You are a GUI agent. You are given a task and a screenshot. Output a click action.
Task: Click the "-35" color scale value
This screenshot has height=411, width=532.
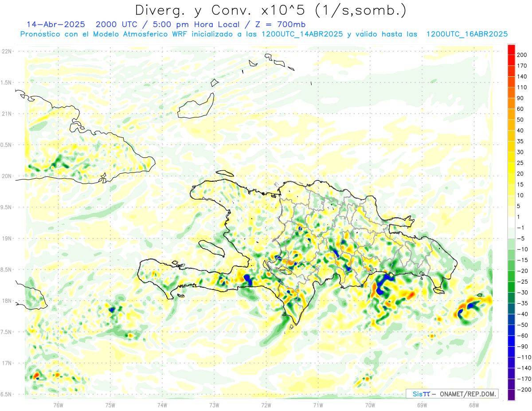pos(522,304)
